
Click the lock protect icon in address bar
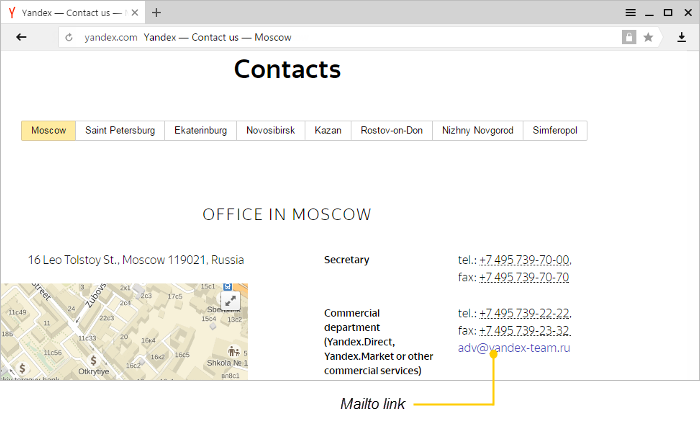629,37
